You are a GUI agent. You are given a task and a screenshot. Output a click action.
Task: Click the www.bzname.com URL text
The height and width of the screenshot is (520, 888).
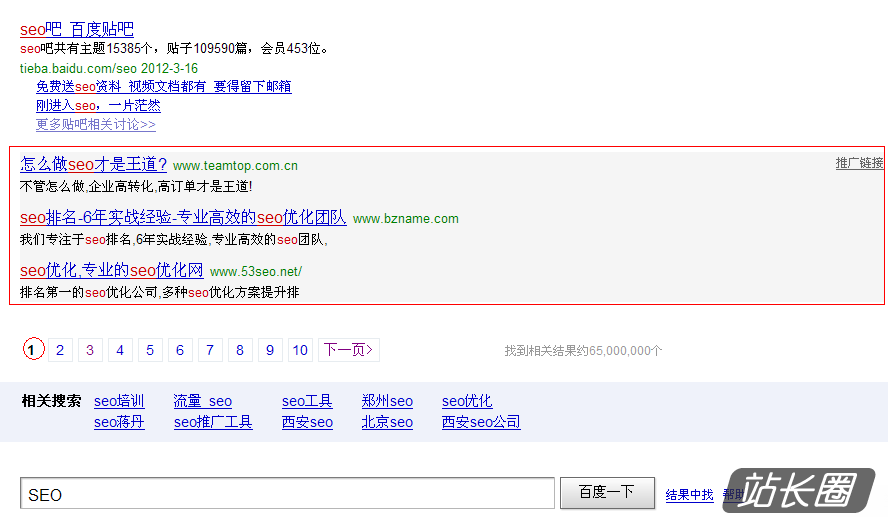click(405, 219)
